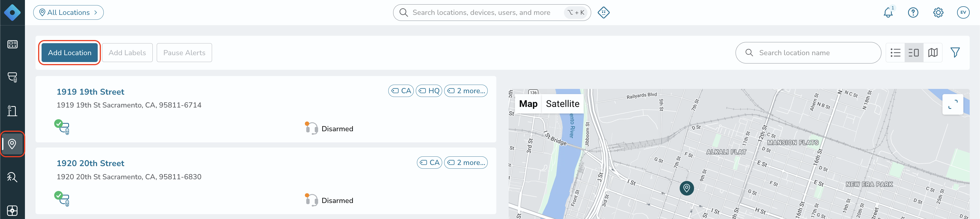The width and height of the screenshot is (980, 219).
Task: Click the alarm headset icon for 1920 20th Street
Action: click(311, 200)
